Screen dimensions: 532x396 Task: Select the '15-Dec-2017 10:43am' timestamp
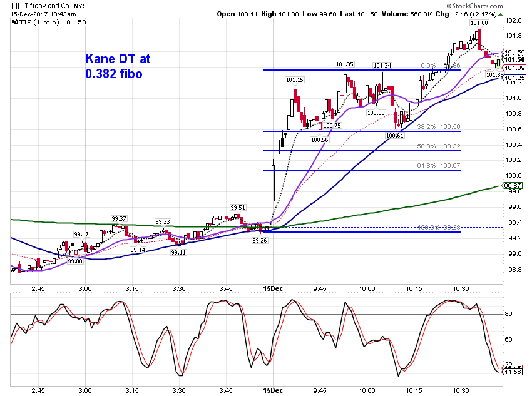click(43, 14)
